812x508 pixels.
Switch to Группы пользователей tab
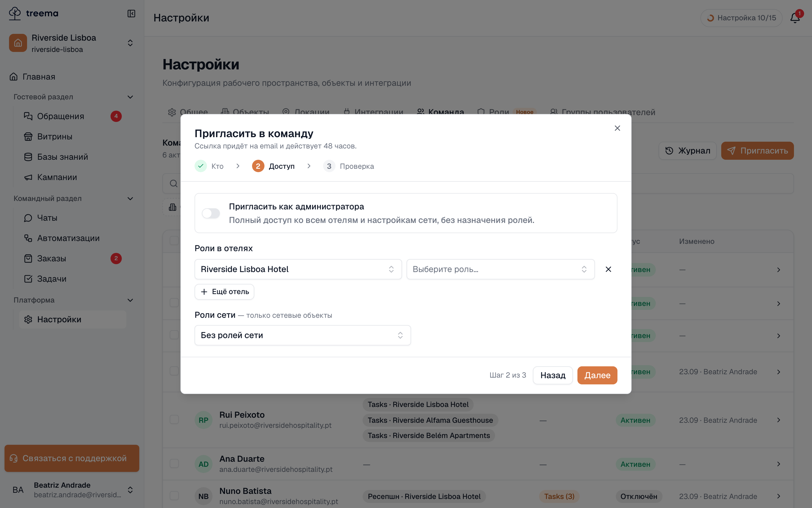point(603,112)
